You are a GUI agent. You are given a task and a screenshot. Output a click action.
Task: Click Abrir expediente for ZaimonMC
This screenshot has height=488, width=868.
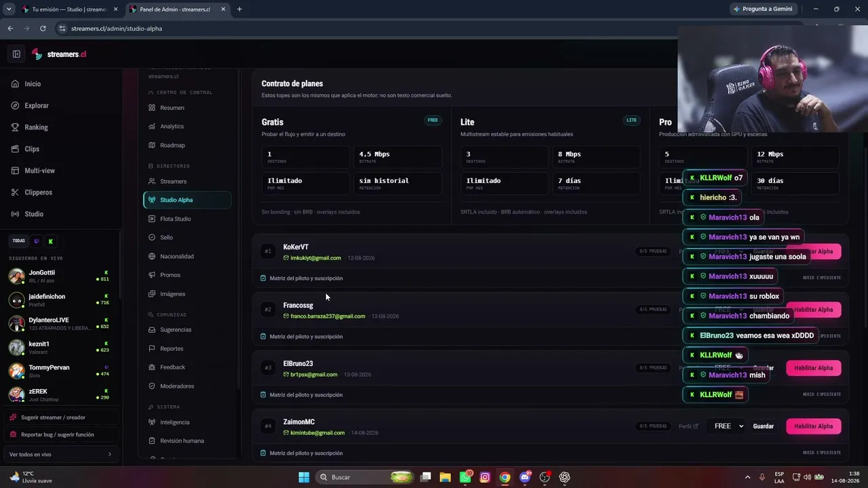822,452
